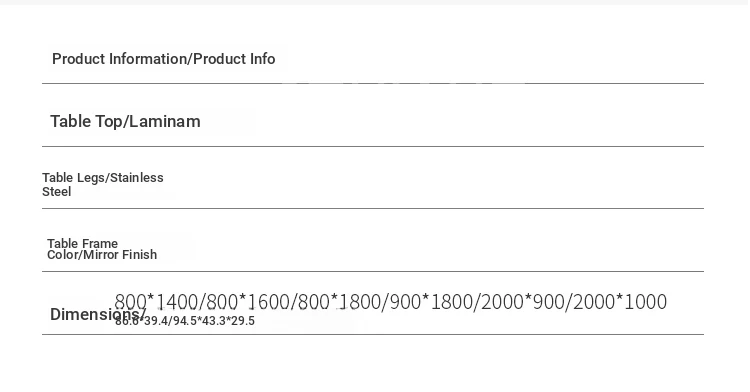750x392 pixels.
Task: Click the Product Information/Product Info heading
Action: pyautogui.click(x=164, y=59)
